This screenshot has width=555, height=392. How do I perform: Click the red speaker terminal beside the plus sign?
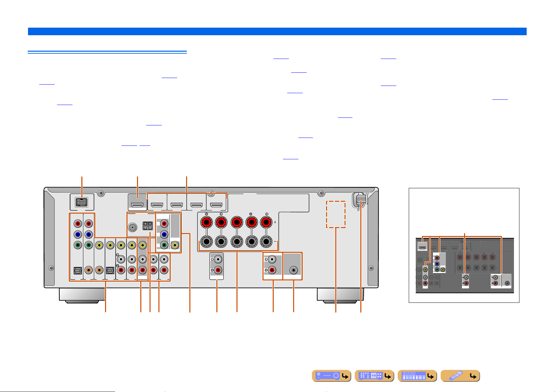click(266, 222)
